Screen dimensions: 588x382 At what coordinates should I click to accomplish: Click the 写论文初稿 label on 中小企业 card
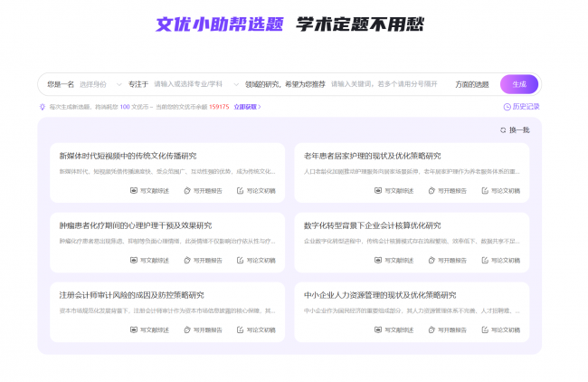click(x=506, y=329)
